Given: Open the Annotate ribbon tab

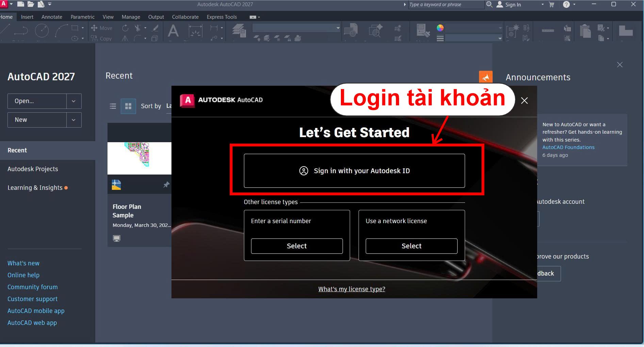Looking at the screenshot, I should click(x=52, y=17).
